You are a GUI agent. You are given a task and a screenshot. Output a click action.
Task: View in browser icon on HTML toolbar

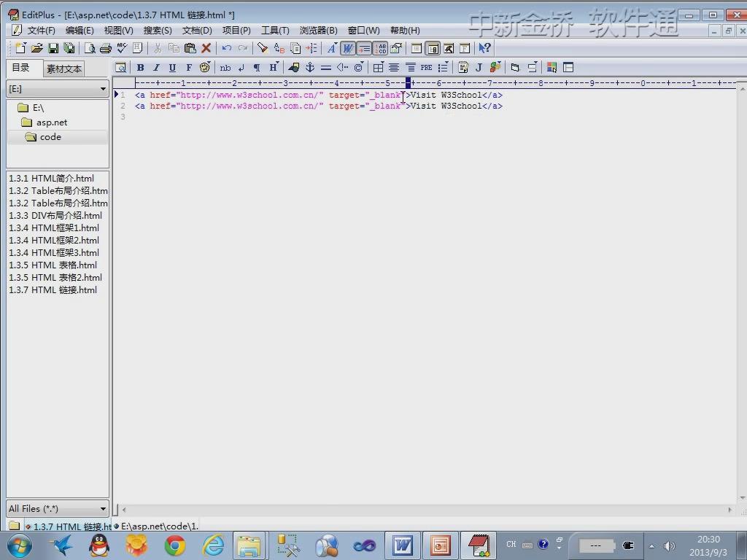pos(120,68)
